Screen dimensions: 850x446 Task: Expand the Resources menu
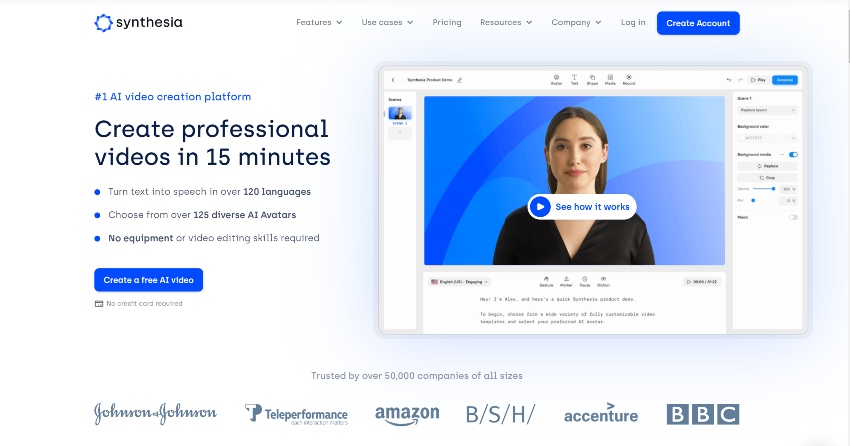point(506,22)
